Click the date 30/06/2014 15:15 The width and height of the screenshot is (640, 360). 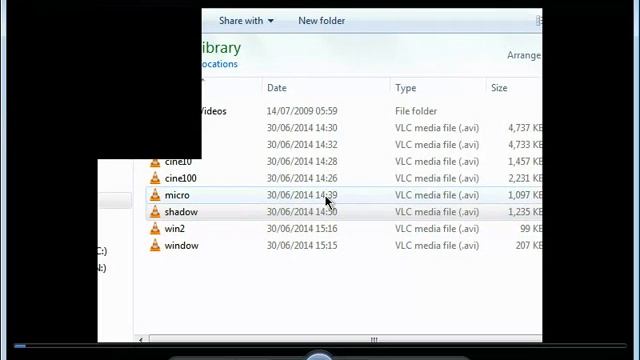[302, 246]
